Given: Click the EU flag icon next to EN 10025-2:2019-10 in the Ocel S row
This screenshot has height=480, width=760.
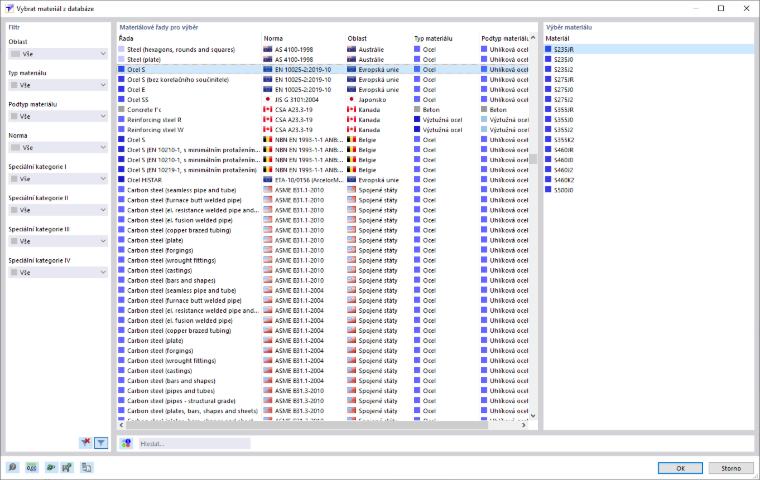Looking at the screenshot, I should click(268, 69).
